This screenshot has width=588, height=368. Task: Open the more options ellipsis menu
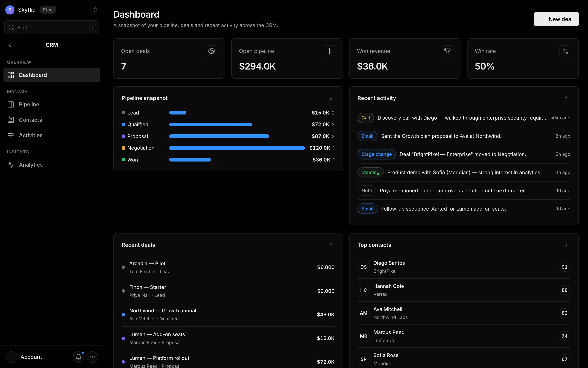tap(92, 357)
